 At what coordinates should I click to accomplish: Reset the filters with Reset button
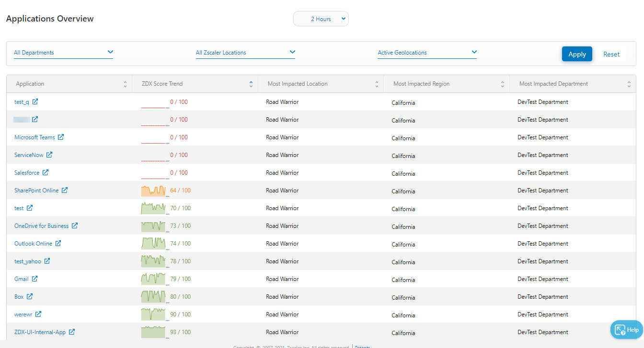click(x=611, y=54)
